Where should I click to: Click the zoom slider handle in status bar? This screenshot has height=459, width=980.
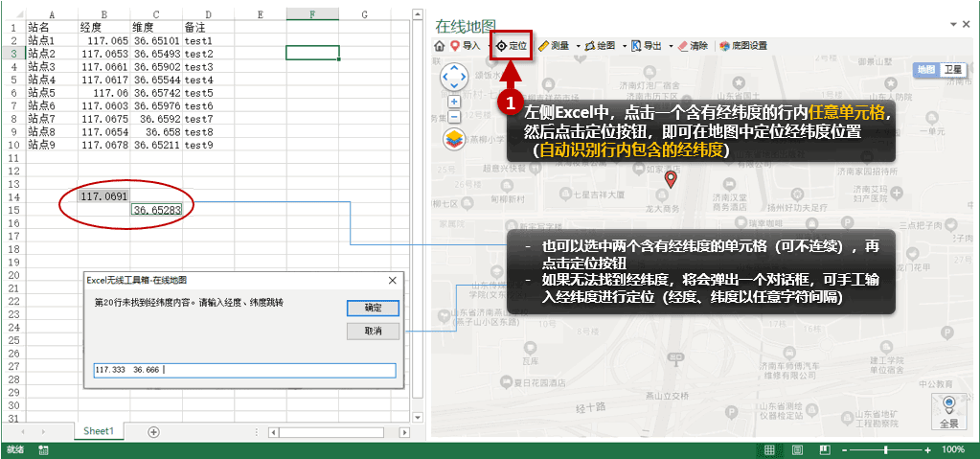(885, 449)
